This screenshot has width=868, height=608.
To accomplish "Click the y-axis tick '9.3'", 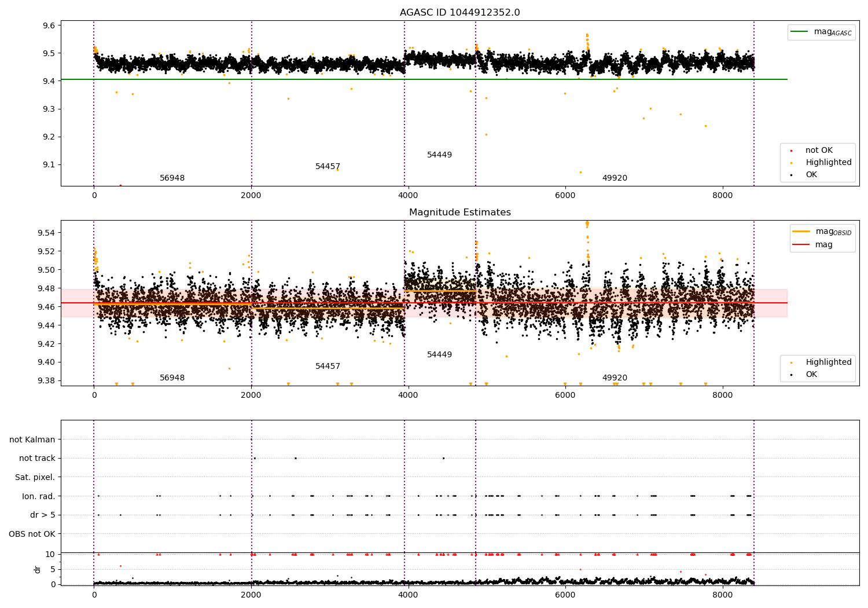I will tap(48, 109).
